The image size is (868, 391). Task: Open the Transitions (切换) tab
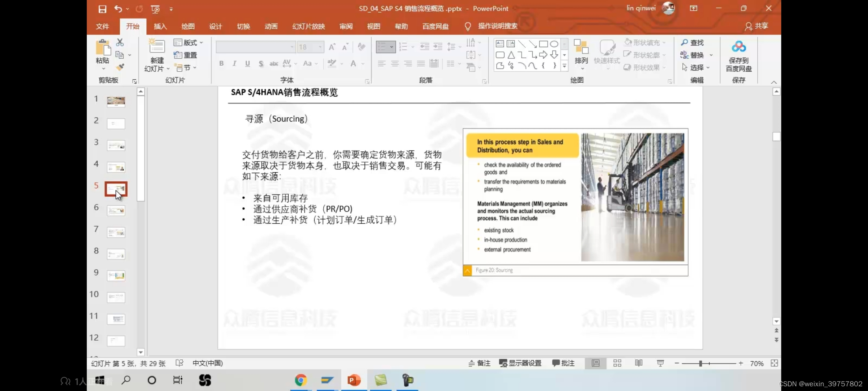tap(243, 26)
